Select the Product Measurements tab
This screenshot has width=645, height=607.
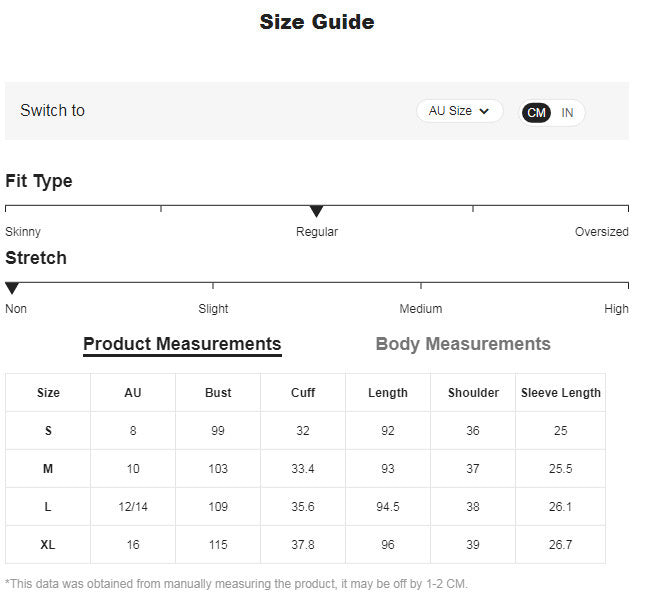coord(182,344)
